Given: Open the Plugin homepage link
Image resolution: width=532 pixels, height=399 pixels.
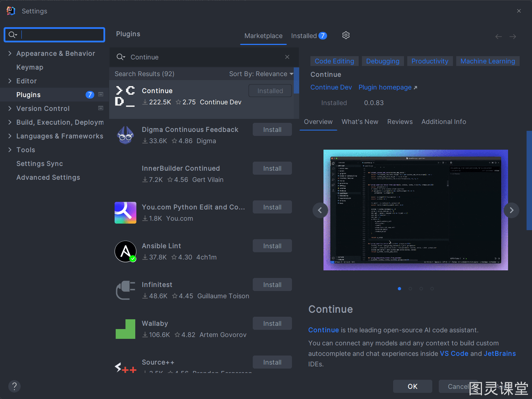Looking at the screenshot, I should click(388, 87).
